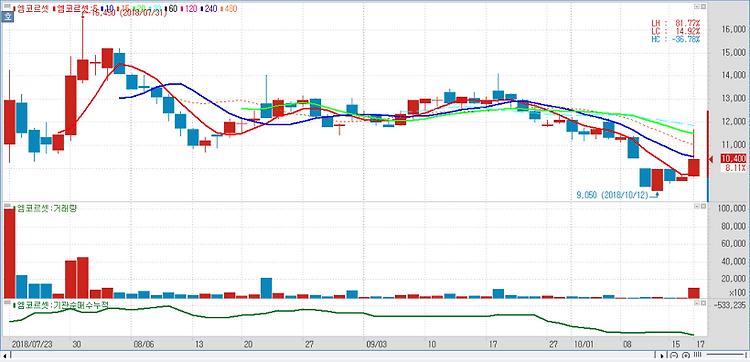Screen dimensions: 750x362
Task: Maximize the 기관순매수누적 panel
Action: 703,303
